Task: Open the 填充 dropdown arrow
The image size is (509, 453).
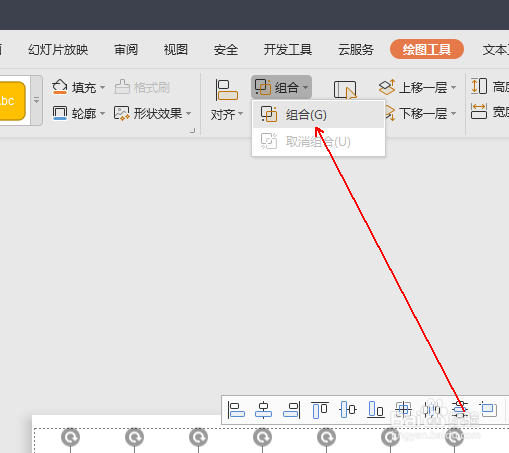Action: [x=102, y=88]
